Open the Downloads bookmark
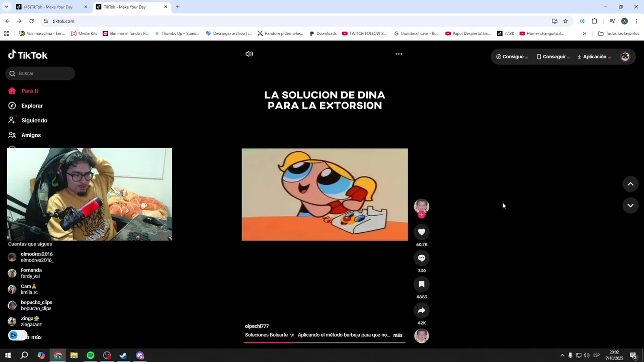644x362 pixels. click(323, 34)
